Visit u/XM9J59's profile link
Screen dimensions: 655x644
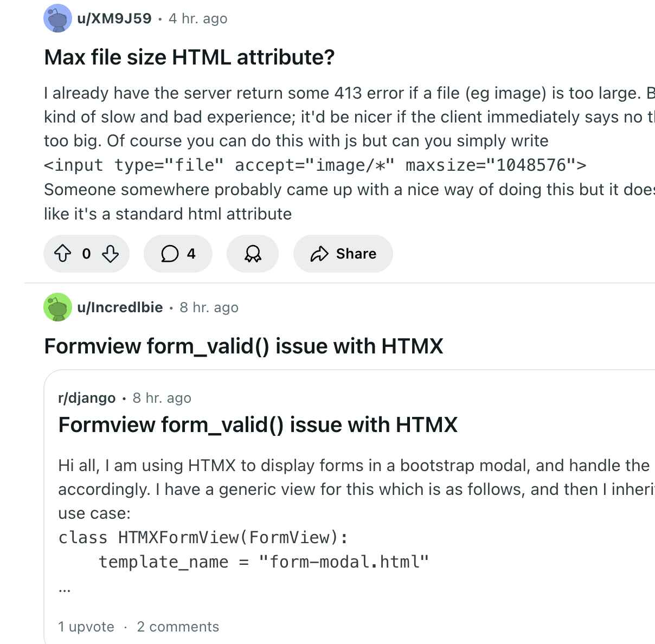click(x=114, y=18)
